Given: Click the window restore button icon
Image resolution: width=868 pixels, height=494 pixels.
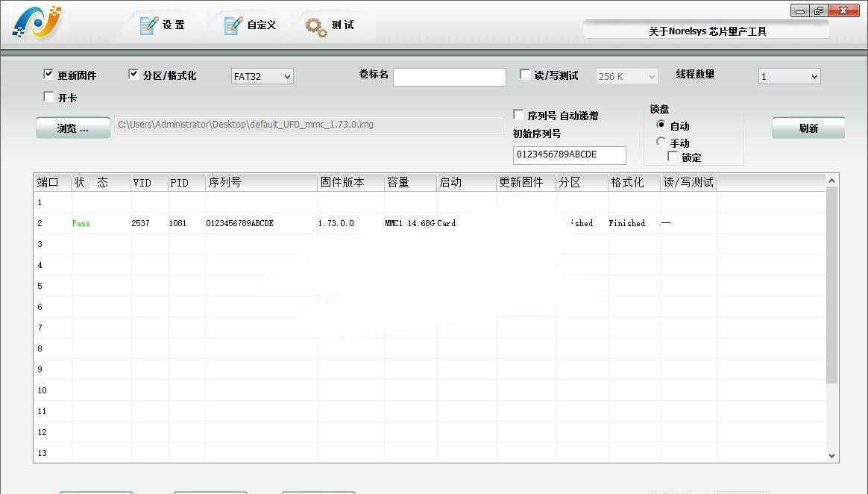Looking at the screenshot, I should tap(819, 10).
